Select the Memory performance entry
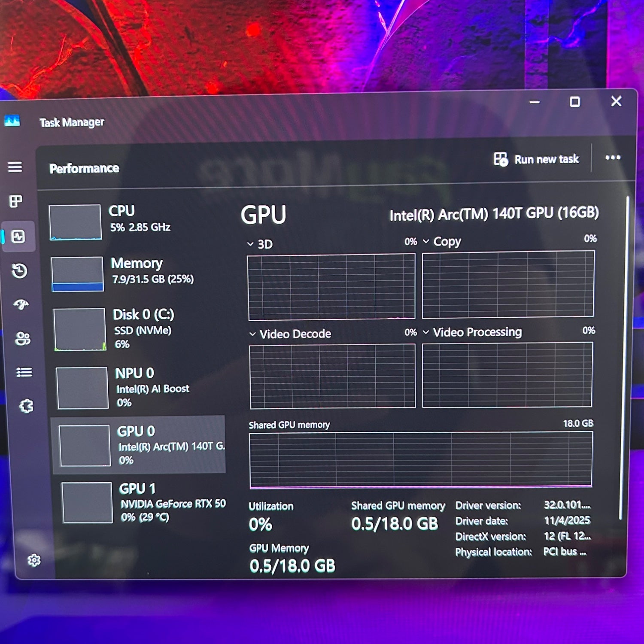The width and height of the screenshot is (644, 644). coord(137,274)
